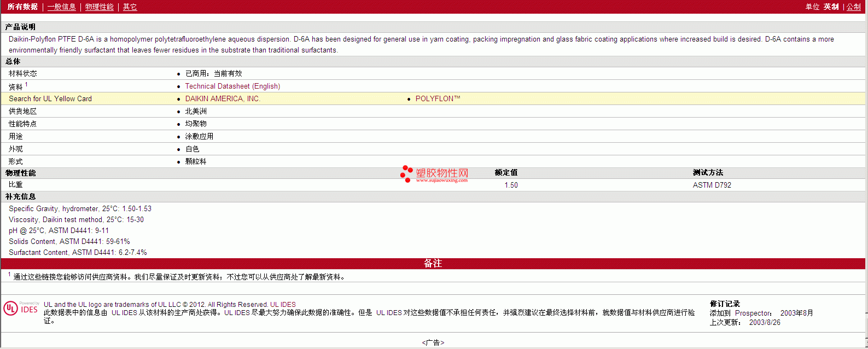Click the 1.50 rated value

point(511,185)
